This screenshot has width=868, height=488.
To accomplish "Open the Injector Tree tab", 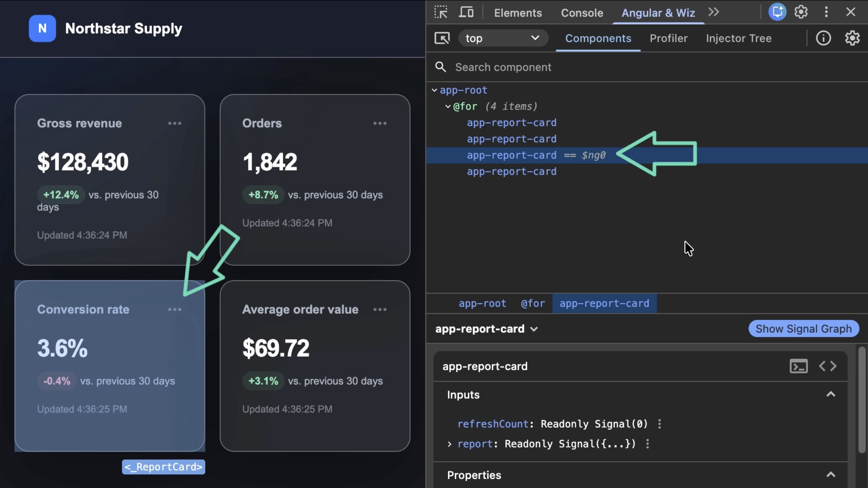I will click(739, 38).
